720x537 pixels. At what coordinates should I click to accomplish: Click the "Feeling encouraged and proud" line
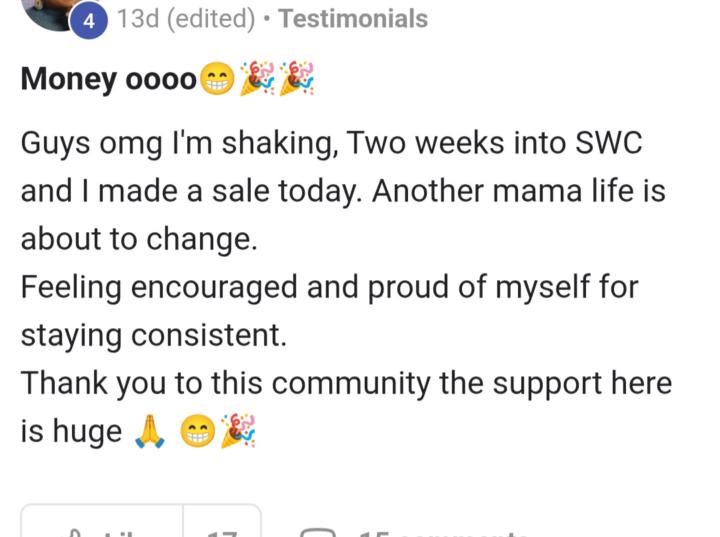click(330, 287)
